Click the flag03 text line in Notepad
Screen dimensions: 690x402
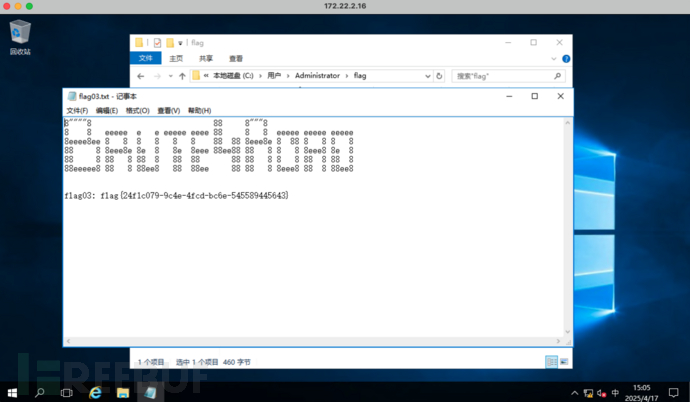pyautogui.click(x=176, y=195)
